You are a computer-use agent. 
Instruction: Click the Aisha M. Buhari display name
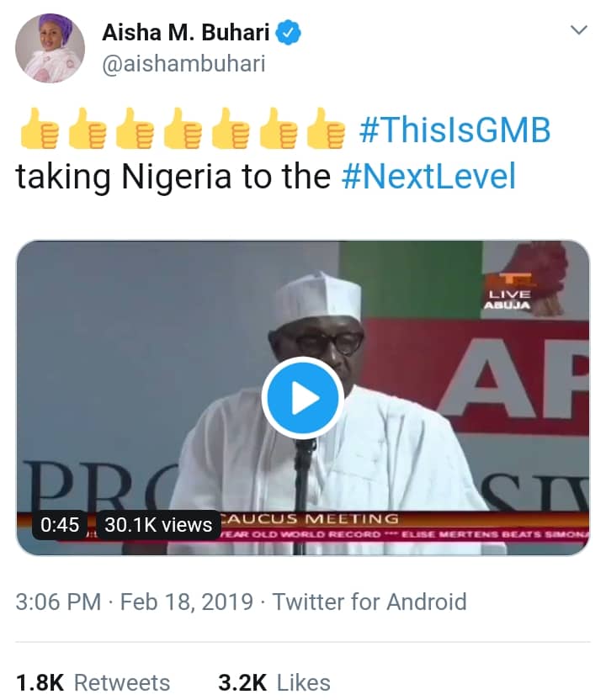[x=186, y=33]
